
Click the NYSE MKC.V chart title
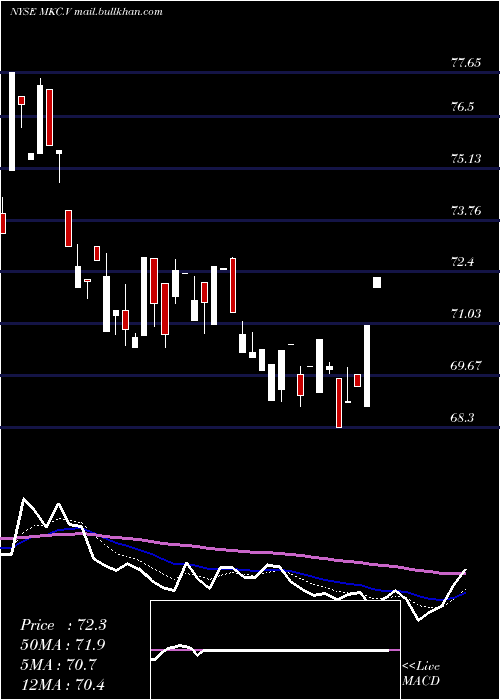86,12
